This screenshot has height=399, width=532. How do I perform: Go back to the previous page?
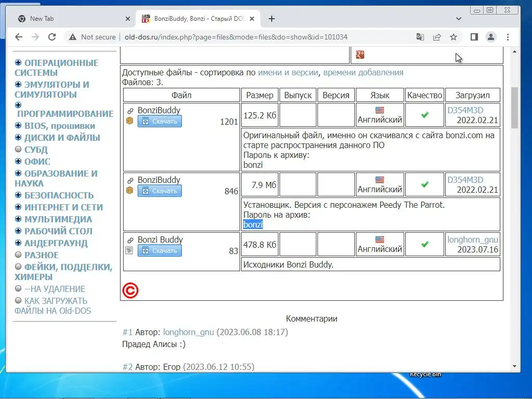point(19,37)
